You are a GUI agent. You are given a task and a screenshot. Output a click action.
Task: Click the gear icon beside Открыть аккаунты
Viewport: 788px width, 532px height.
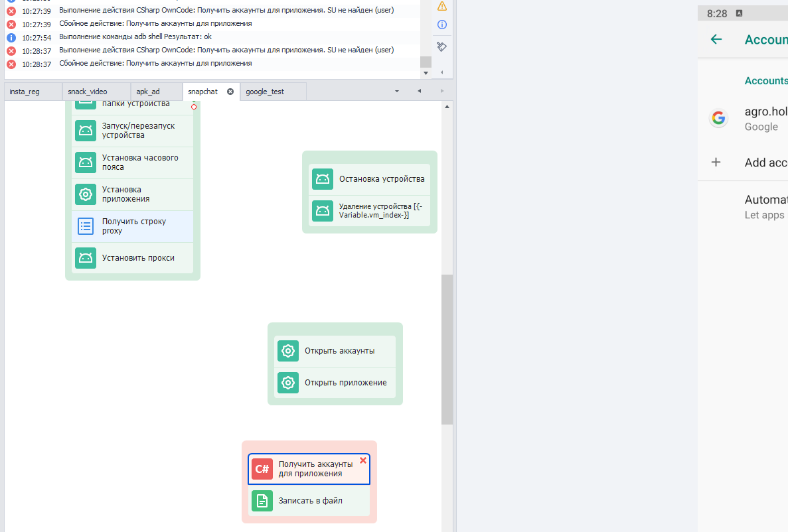click(x=288, y=351)
